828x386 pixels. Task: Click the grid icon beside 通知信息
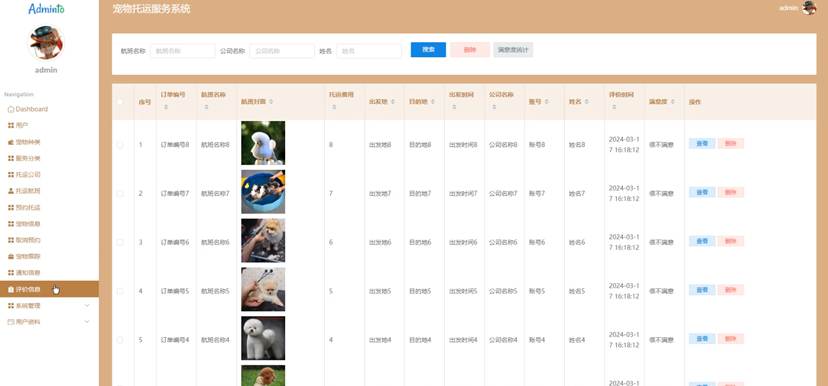point(11,273)
